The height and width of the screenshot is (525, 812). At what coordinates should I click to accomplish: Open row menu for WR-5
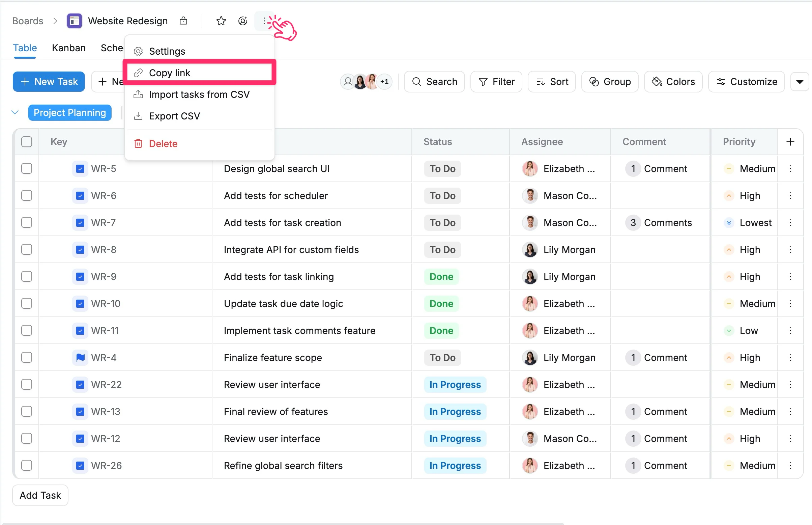[x=790, y=168]
